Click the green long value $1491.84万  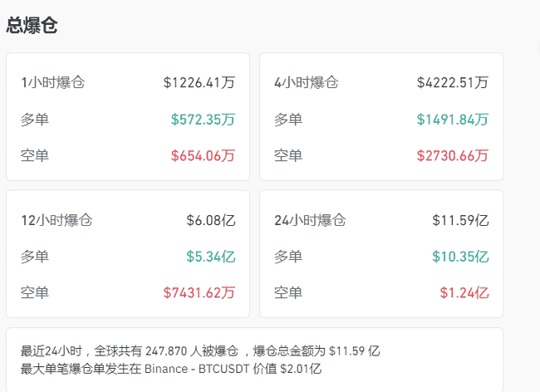coord(453,119)
